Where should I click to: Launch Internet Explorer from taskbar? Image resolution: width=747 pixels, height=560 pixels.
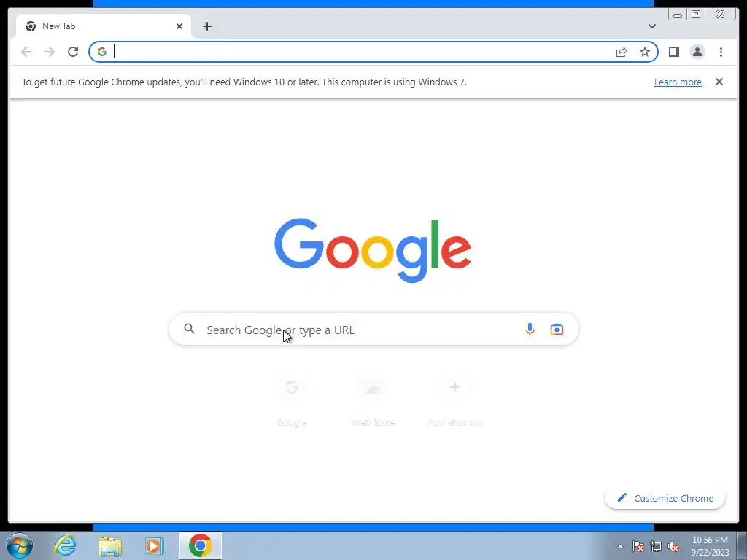[65, 545]
